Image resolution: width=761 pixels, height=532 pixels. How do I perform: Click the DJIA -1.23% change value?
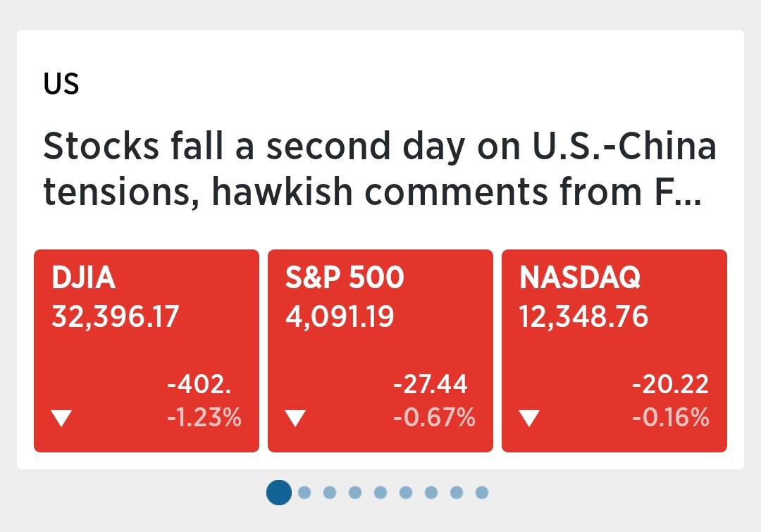(204, 419)
